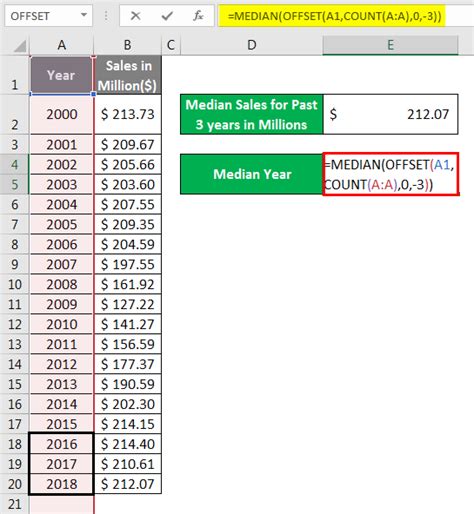Cancel the formula entry with X icon
The height and width of the screenshot is (514, 474).
click(135, 16)
